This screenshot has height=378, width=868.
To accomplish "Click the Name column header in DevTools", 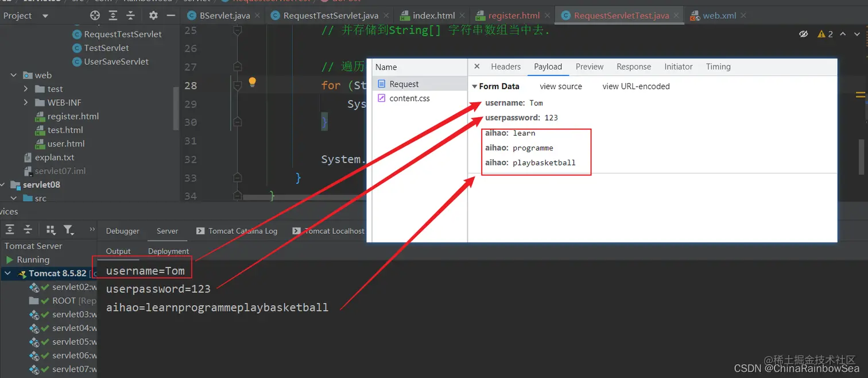I will coord(386,67).
